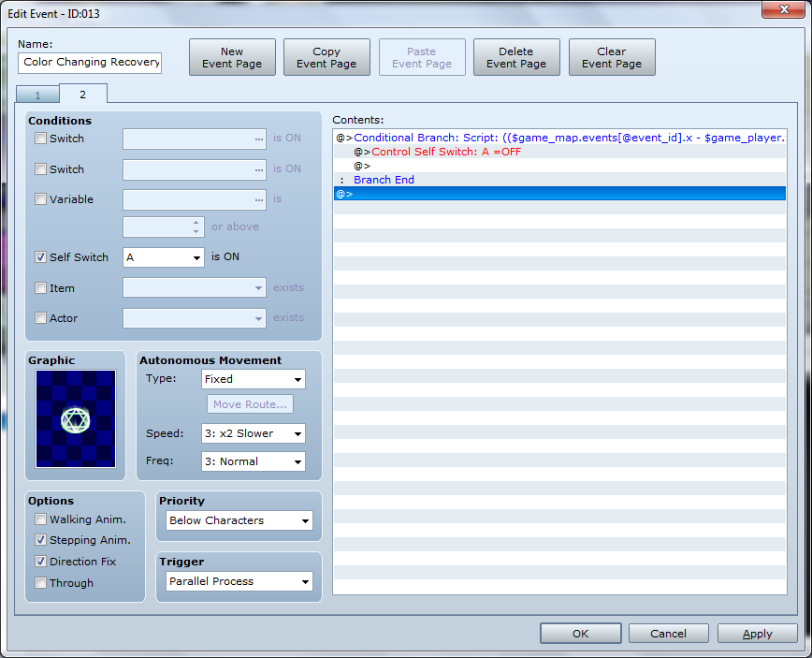Click the event Name input field

coord(90,63)
